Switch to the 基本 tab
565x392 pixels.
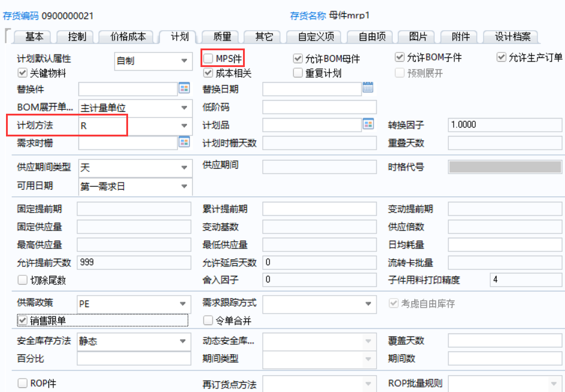pyautogui.click(x=34, y=37)
